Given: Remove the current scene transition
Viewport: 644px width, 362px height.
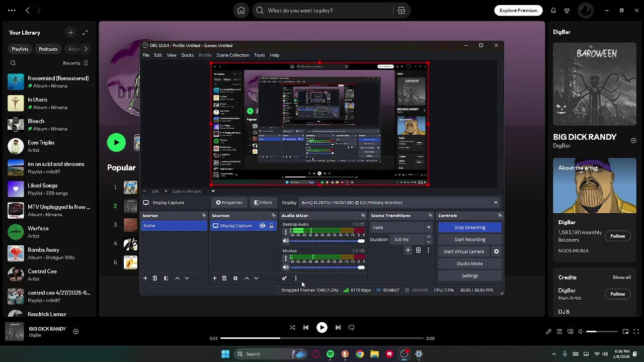Looking at the screenshot, I should [x=418, y=250].
